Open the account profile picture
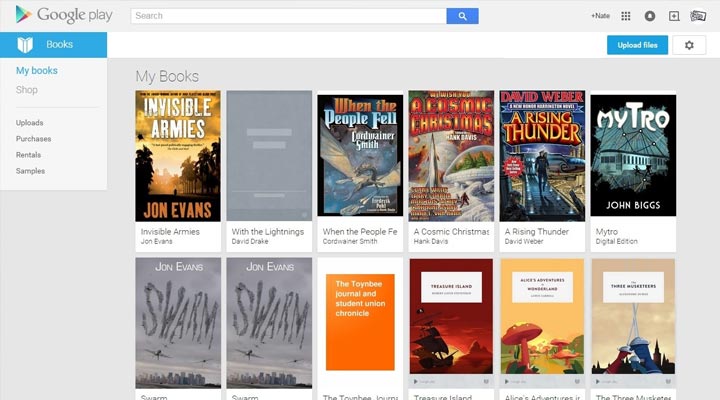The width and height of the screenshot is (720, 400). 698,16
